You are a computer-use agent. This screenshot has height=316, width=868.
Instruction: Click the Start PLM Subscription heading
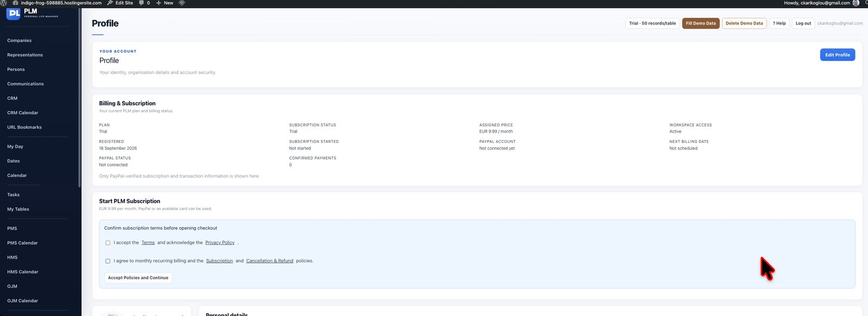pyautogui.click(x=130, y=201)
